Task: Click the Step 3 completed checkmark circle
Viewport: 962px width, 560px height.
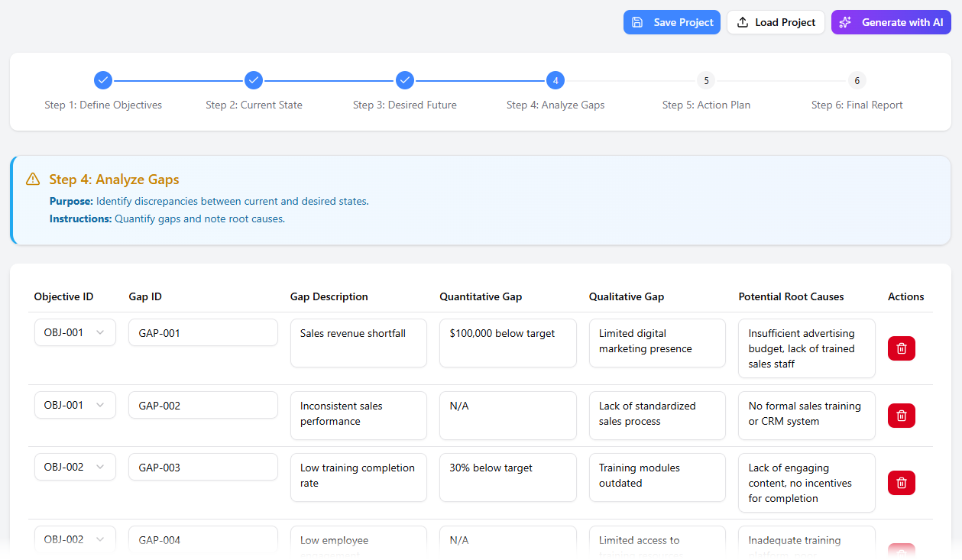Action: pos(405,80)
